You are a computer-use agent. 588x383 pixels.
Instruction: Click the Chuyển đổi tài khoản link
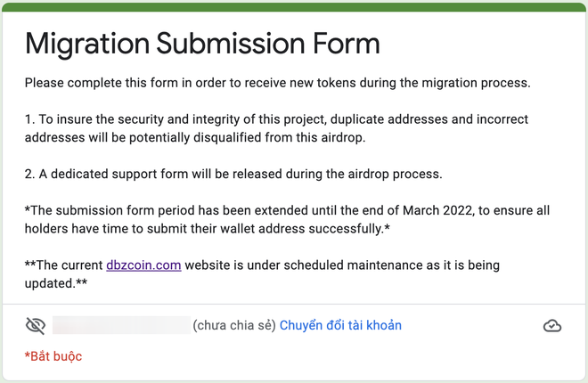tap(340, 326)
